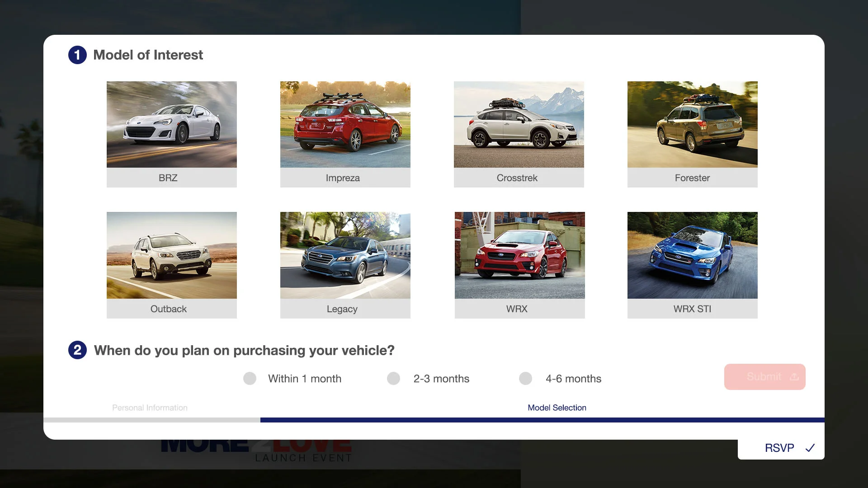Pick the Crosstrek vehicle thumbnail

click(519, 125)
